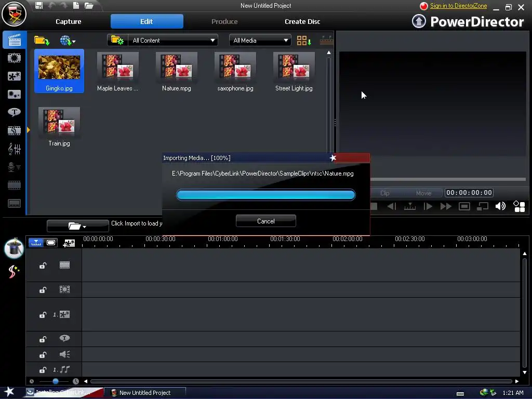Select the Street Light.jpg thumbnail
The width and height of the screenshot is (532, 399).
pos(294,72)
